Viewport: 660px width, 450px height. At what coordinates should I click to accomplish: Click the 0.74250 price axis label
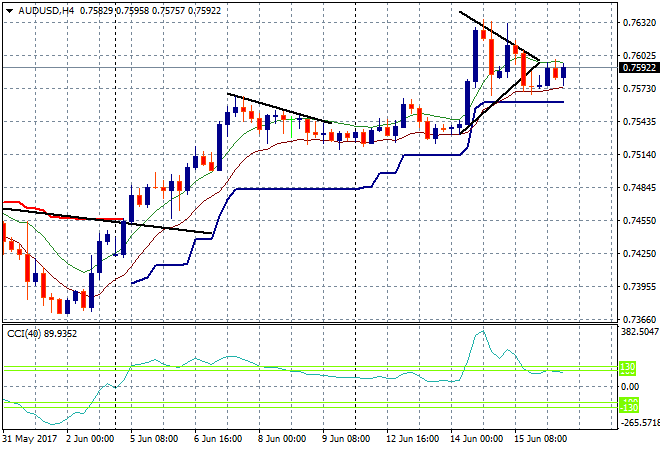click(639, 253)
